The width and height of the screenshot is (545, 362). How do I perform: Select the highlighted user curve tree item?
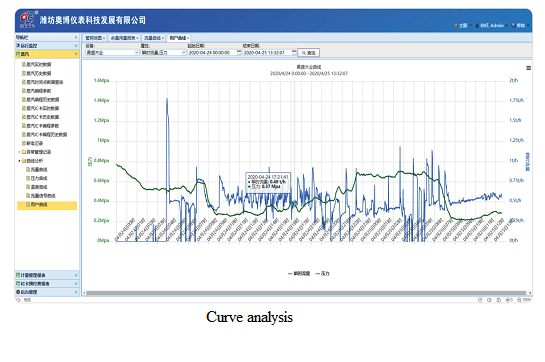point(47,205)
